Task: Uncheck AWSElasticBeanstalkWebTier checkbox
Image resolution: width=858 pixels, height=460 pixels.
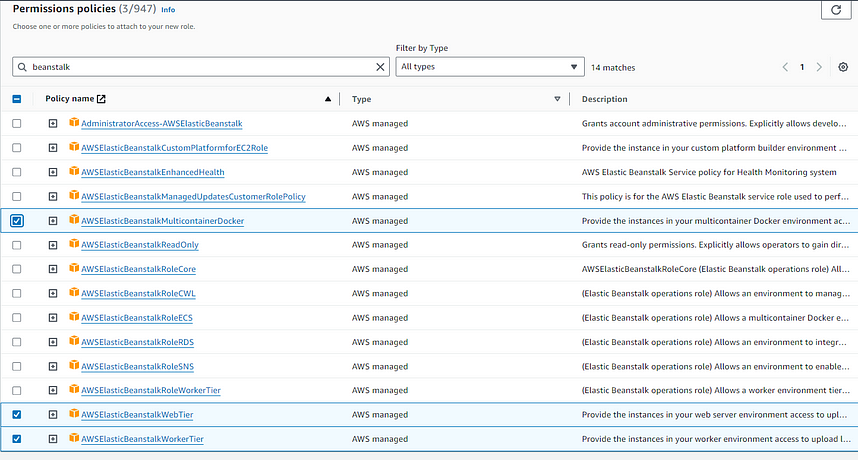Action: pyautogui.click(x=16, y=415)
